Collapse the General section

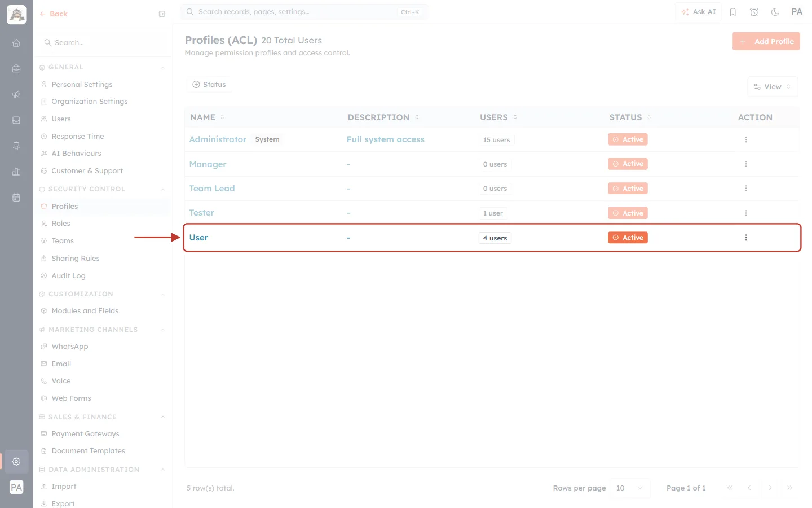tap(162, 68)
